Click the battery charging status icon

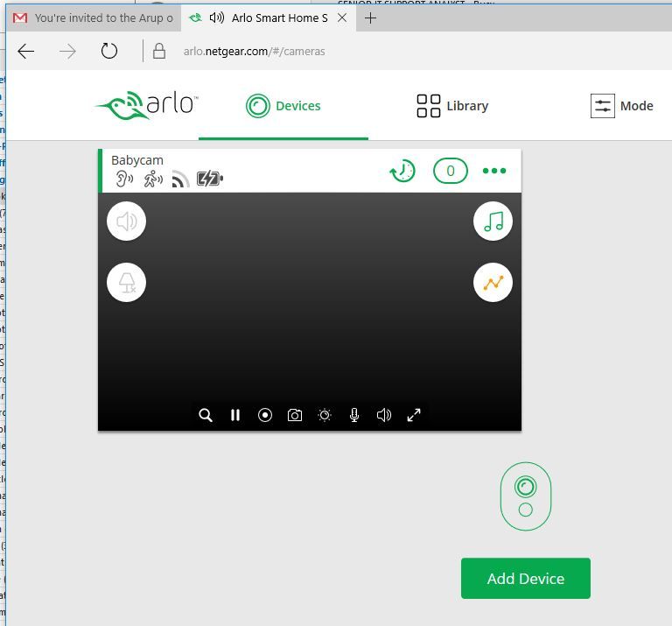pos(210,179)
